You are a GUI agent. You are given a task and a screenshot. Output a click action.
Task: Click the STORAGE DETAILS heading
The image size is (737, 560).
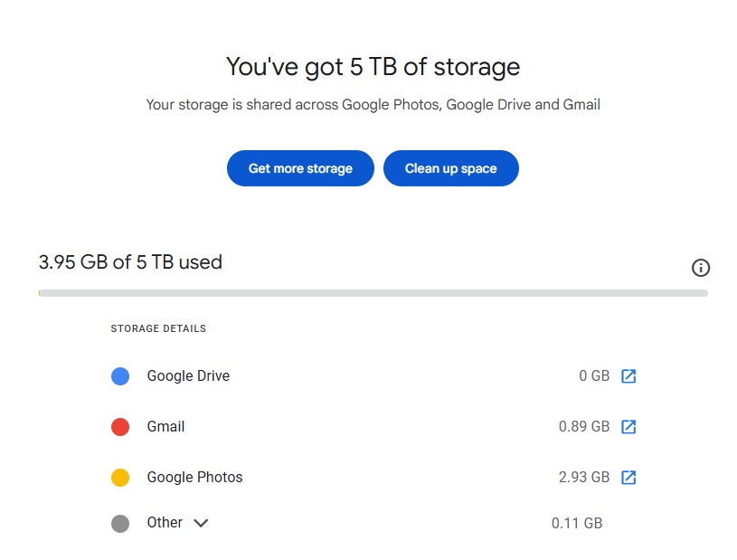pyautogui.click(x=158, y=328)
